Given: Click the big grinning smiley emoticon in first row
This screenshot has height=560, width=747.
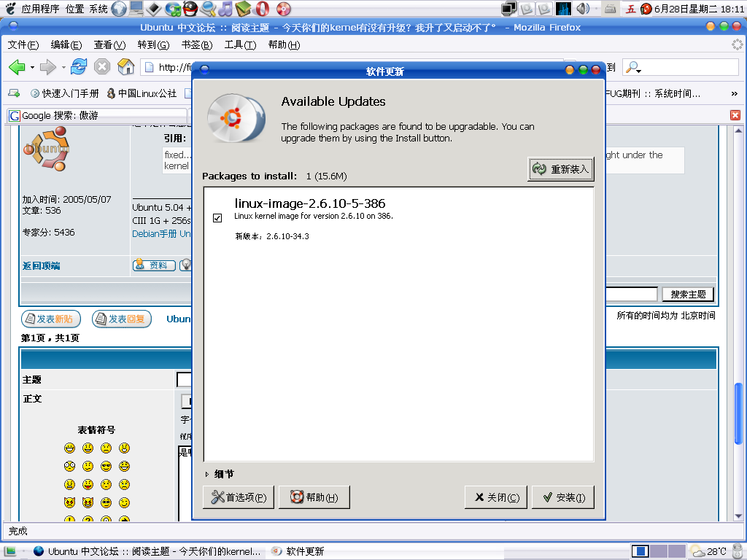Looking at the screenshot, I should coord(69,448).
